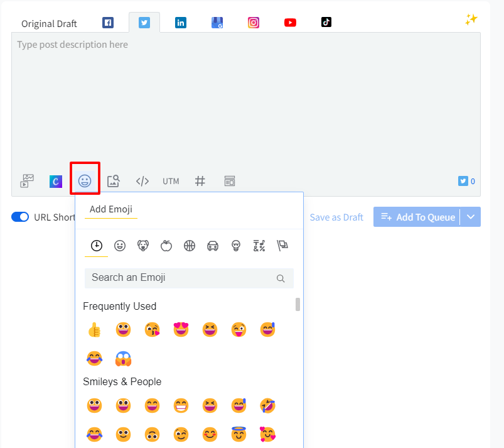Switch to the Facebook tab
Viewport: 504px width, 448px height.
point(108,23)
